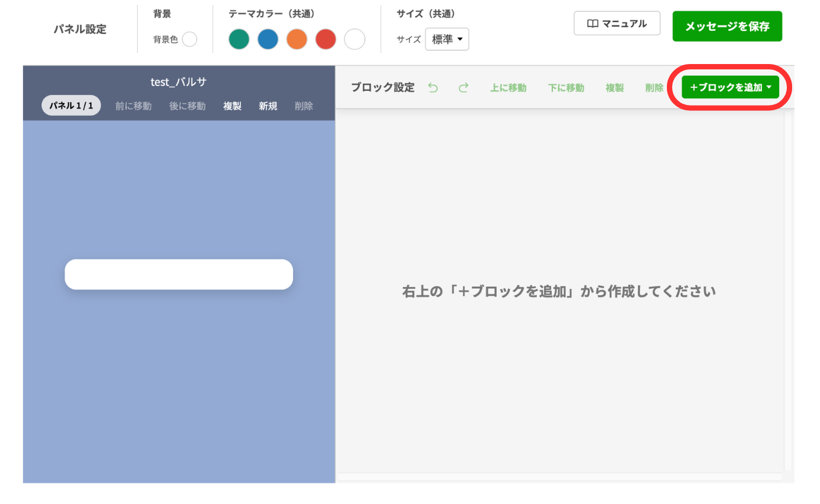Viewport: 820px width, 504px height.
Task: Select 後に移動 in the panel bar
Action: click(187, 106)
